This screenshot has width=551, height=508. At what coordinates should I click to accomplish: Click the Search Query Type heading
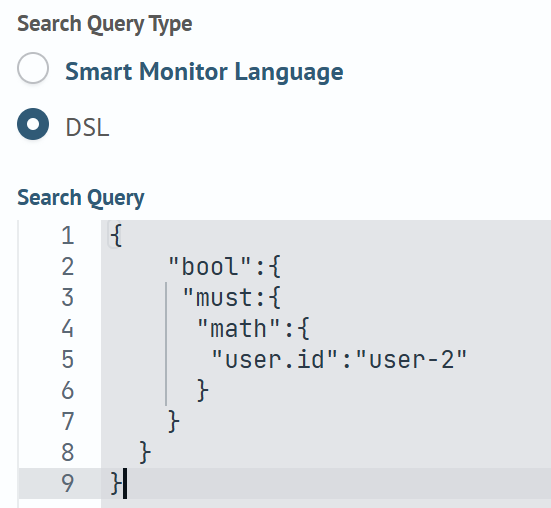tap(105, 24)
